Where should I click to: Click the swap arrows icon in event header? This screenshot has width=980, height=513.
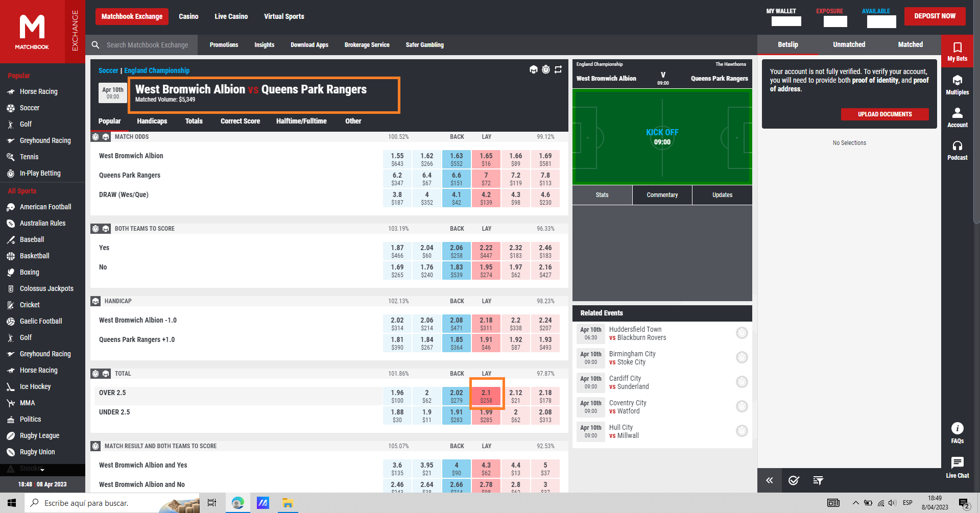pyautogui.click(x=558, y=69)
